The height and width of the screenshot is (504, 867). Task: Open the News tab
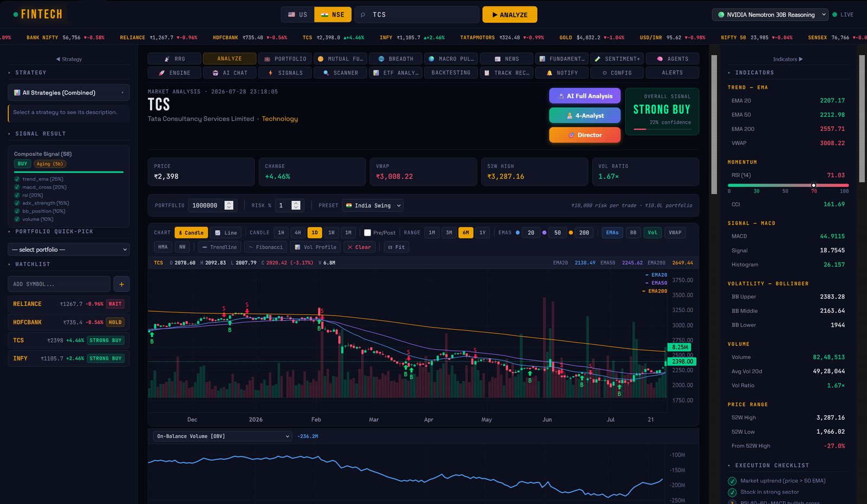pyautogui.click(x=507, y=58)
